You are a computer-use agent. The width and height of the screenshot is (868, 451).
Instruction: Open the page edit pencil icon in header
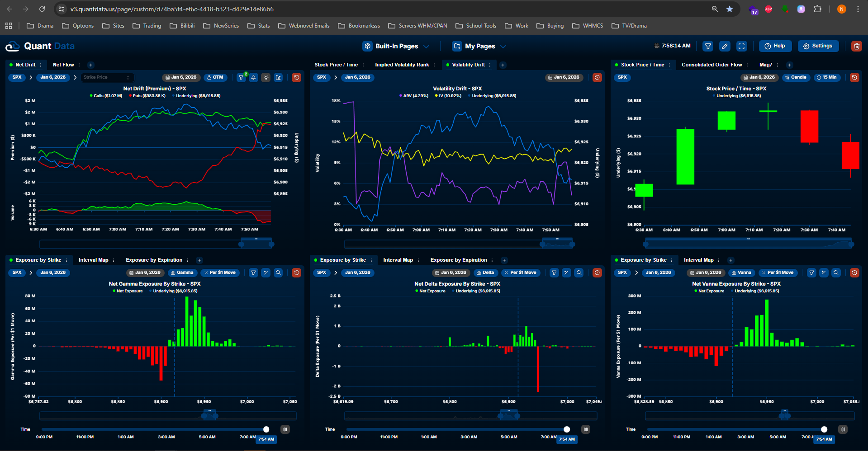point(725,46)
